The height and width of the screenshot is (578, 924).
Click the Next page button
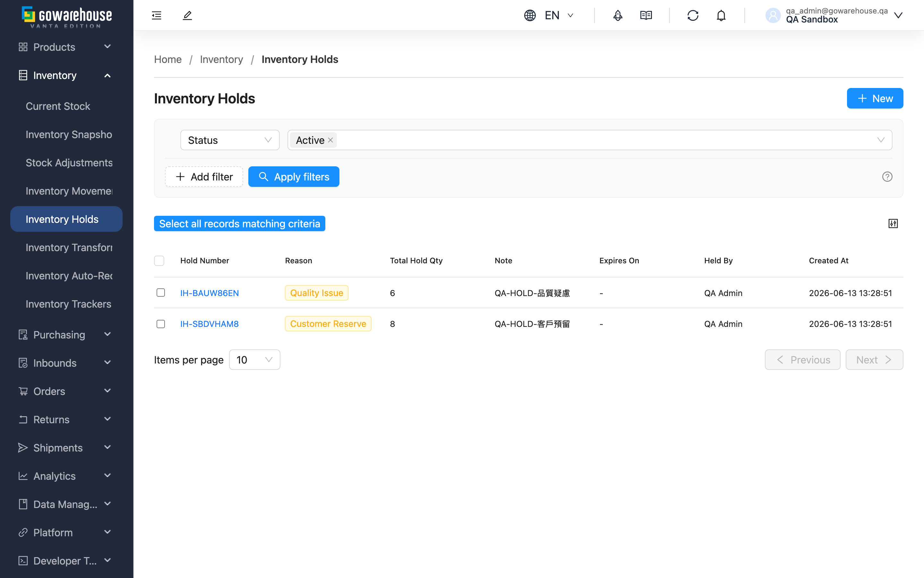tap(874, 360)
